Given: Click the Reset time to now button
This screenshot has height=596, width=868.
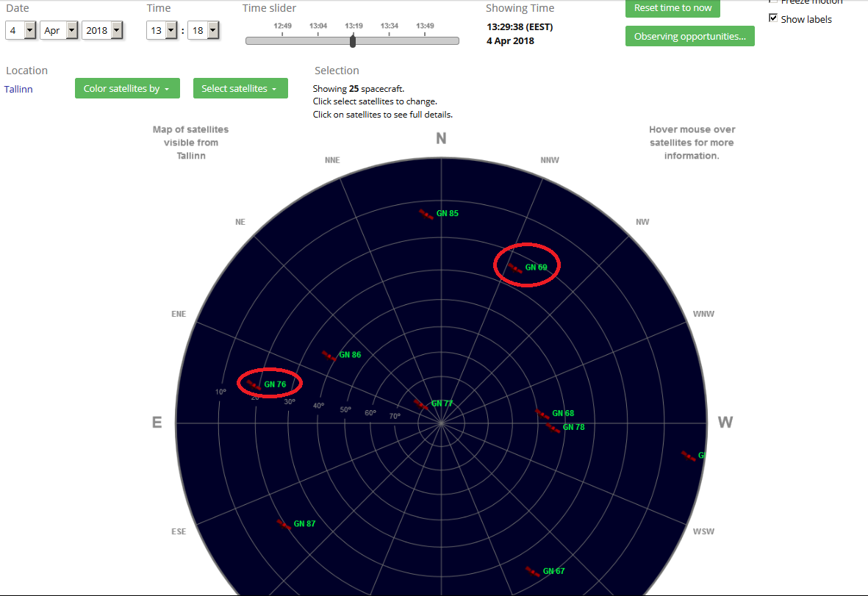Looking at the screenshot, I should click(672, 8).
